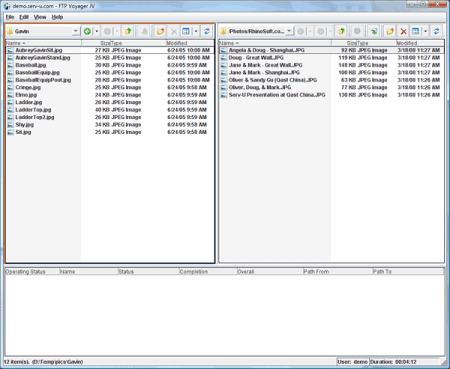Click the JPEG icon beside Sit.jpg

click(x=11, y=132)
